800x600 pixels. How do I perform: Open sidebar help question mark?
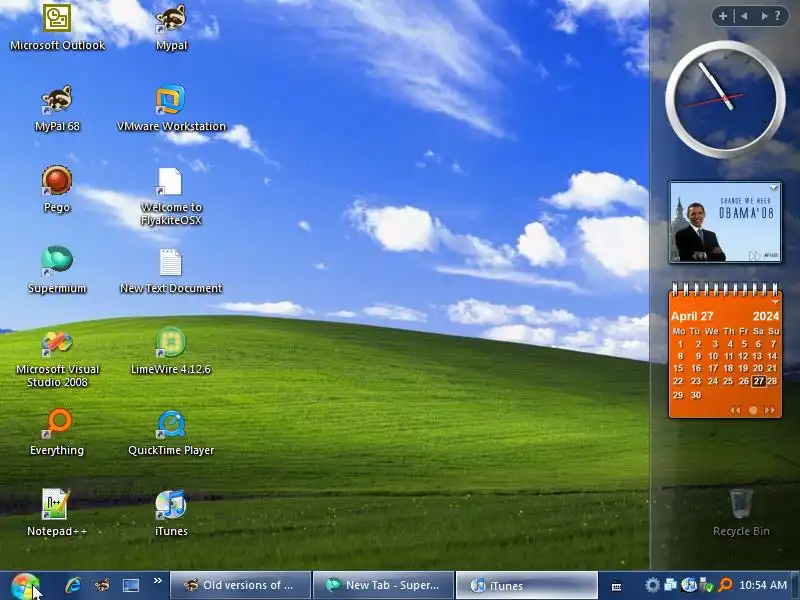tap(778, 16)
